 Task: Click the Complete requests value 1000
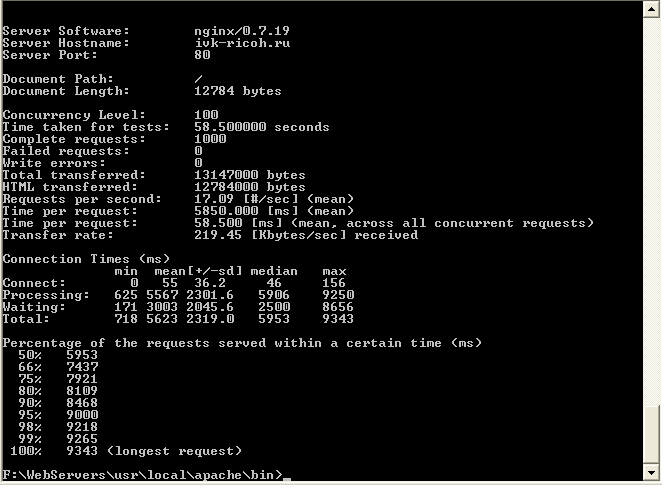tap(210, 139)
